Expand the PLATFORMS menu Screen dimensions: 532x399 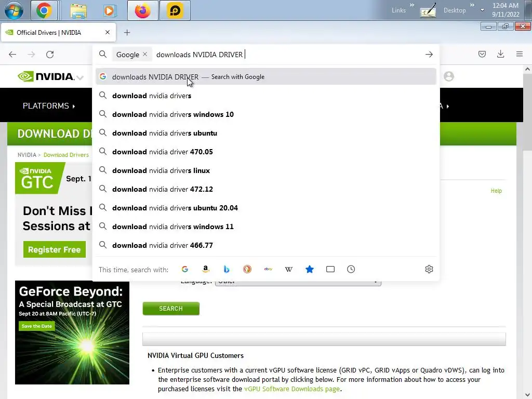click(49, 106)
